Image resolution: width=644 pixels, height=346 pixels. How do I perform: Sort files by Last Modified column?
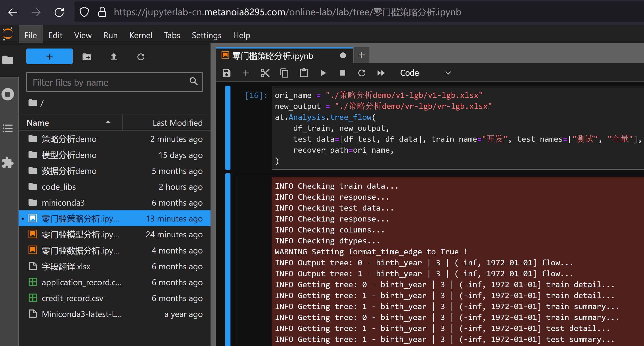[x=177, y=123]
